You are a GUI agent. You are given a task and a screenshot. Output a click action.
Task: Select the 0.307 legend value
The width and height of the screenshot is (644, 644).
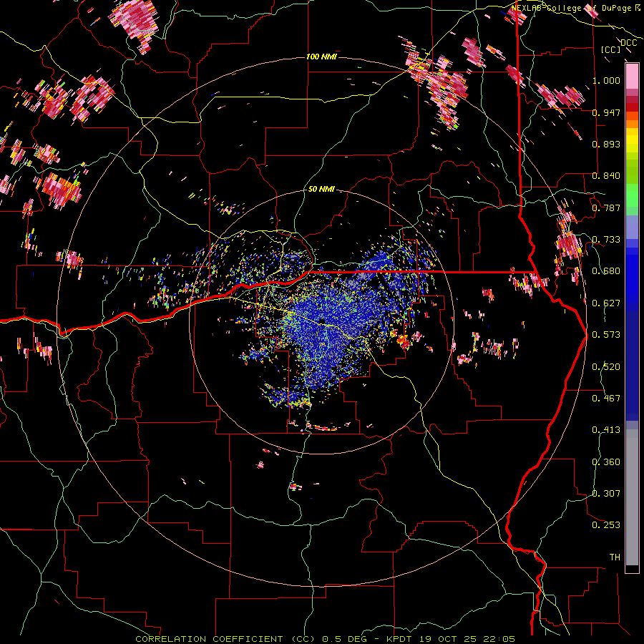(606, 494)
